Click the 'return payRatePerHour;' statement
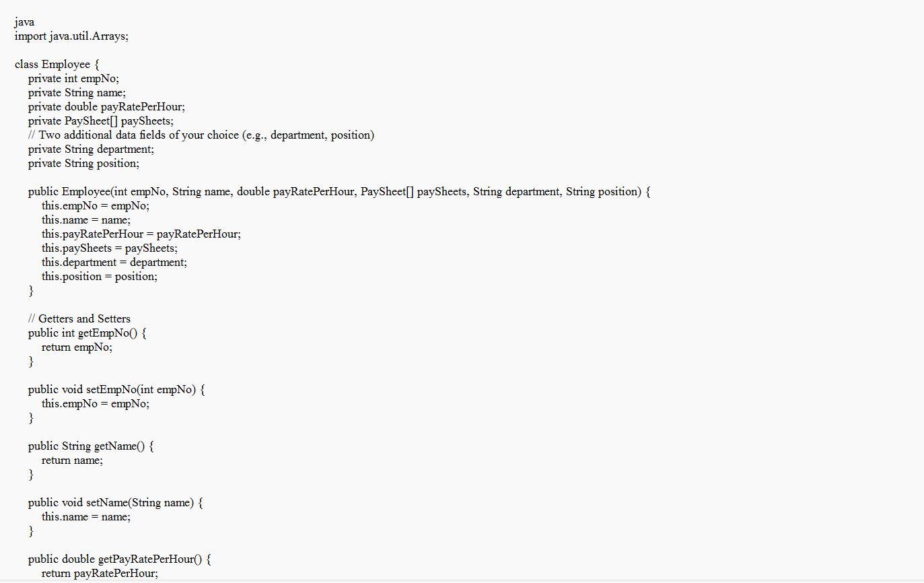The height and width of the screenshot is (583, 924). tap(100, 574)
